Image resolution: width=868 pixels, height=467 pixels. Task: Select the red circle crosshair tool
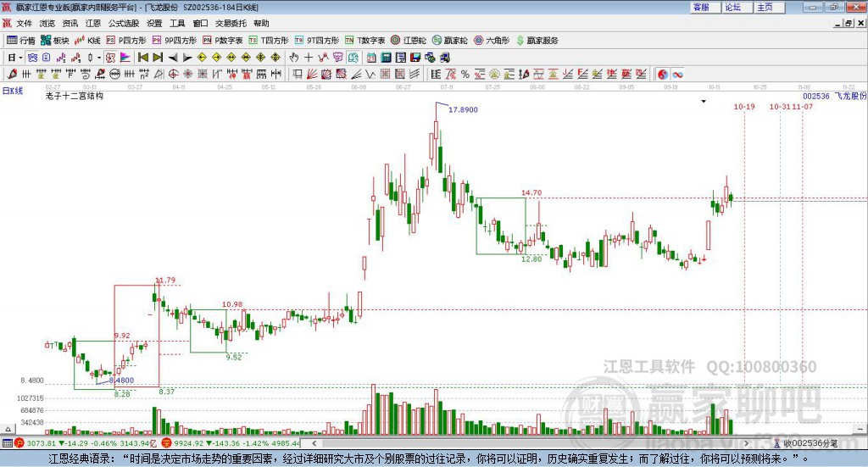click(173, 74)
